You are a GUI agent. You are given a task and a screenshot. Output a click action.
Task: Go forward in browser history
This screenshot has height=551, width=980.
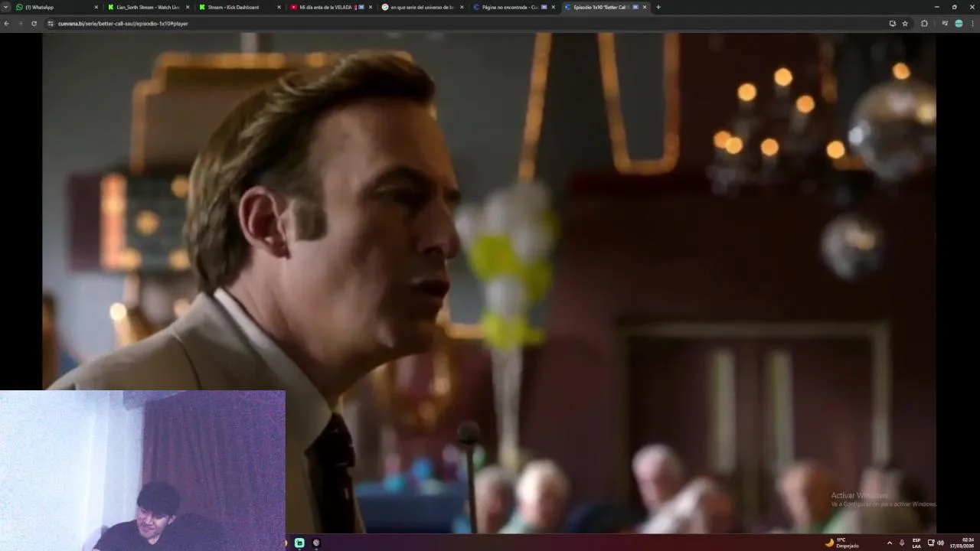(x=20, y=24)
